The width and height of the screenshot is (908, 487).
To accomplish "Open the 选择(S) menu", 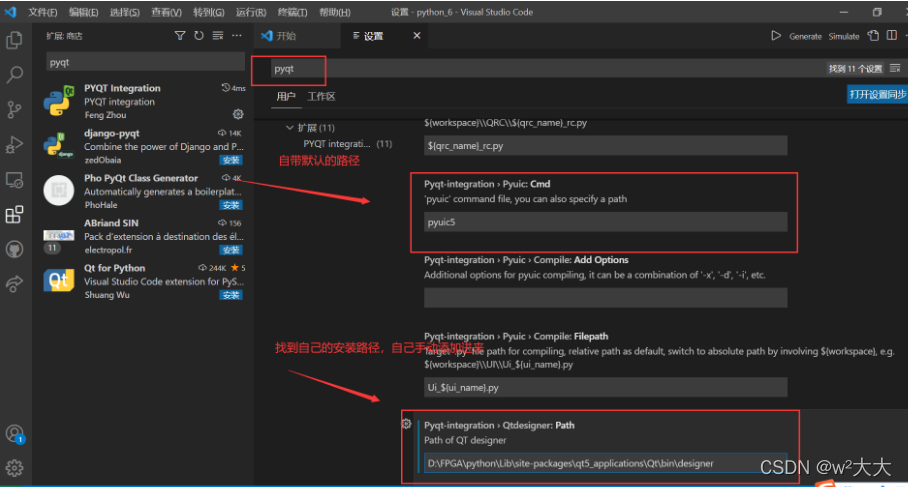I will [125, 12].
